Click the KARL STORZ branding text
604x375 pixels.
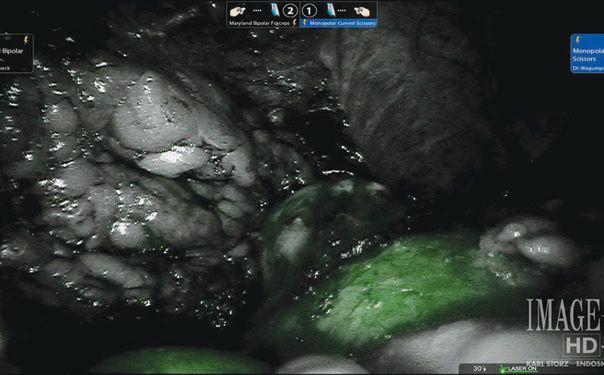[547, 364]
